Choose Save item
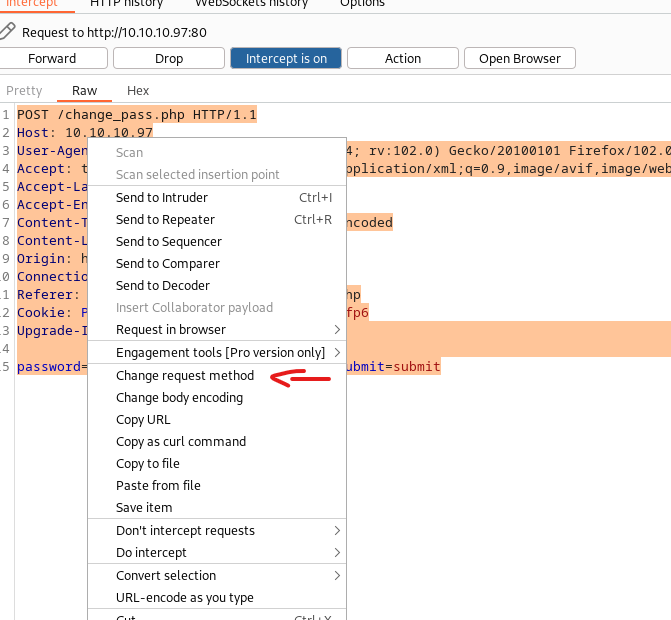671x620 pixels. [x=217, y=507]
